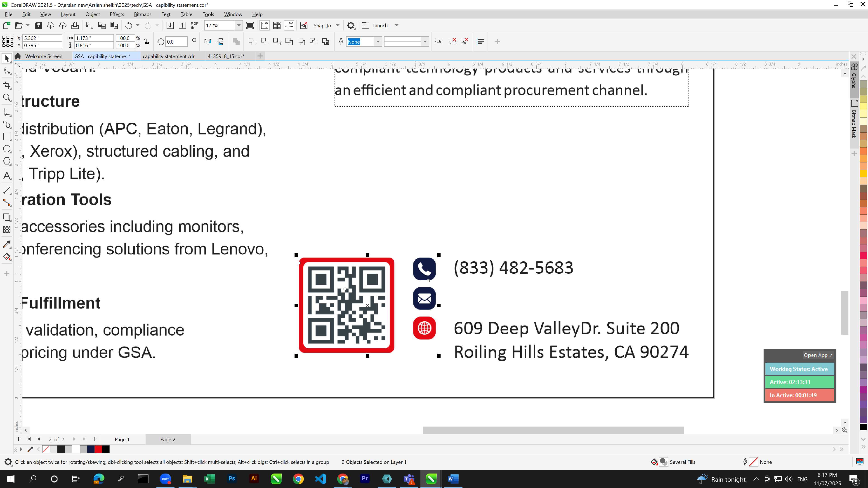
Task: Expand the Undo history dropdown arrow
Action: point(137,25)
